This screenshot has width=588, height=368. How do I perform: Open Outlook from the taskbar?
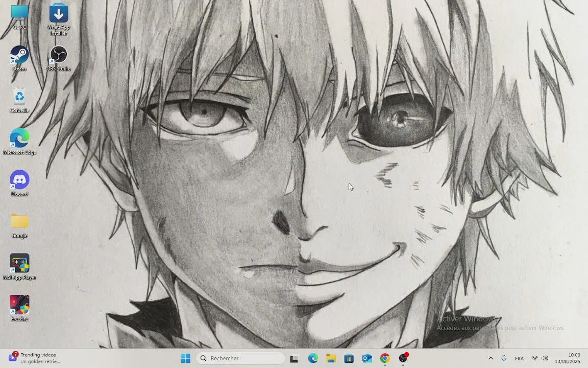367,358
